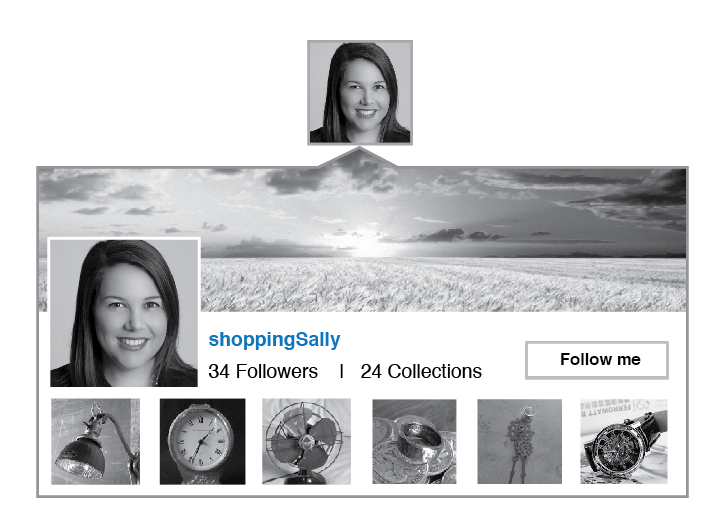Click the small profile avatar above the card

coord(360,93)
